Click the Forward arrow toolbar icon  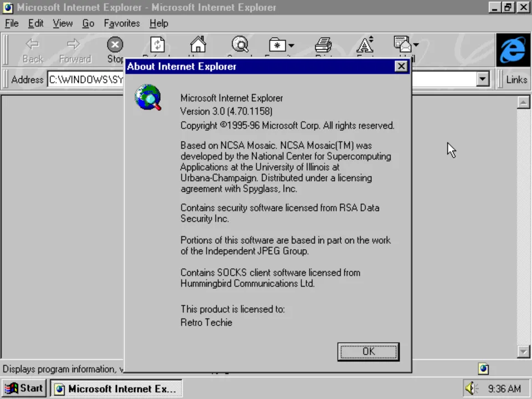coord(74,44)
